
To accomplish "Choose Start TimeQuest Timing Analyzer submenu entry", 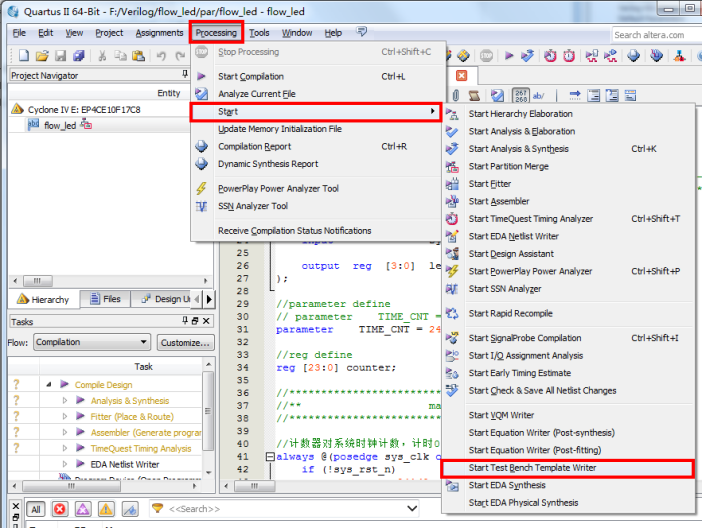I will click(x=567, y=218).
